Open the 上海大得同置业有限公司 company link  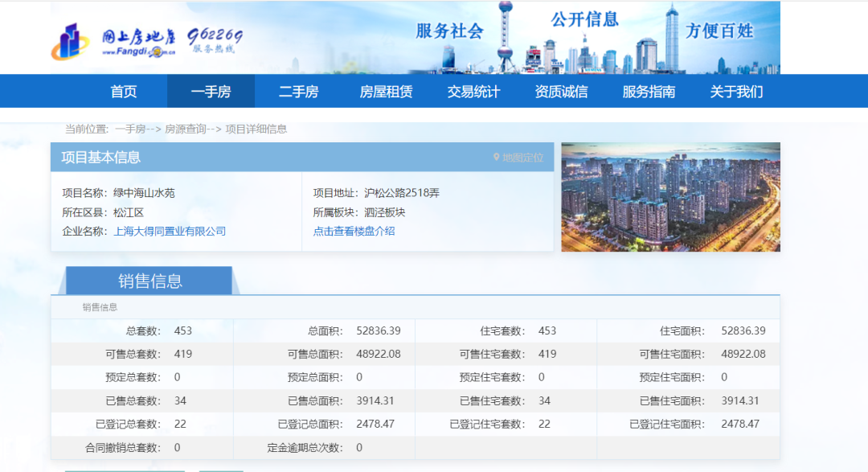point(170,232)
